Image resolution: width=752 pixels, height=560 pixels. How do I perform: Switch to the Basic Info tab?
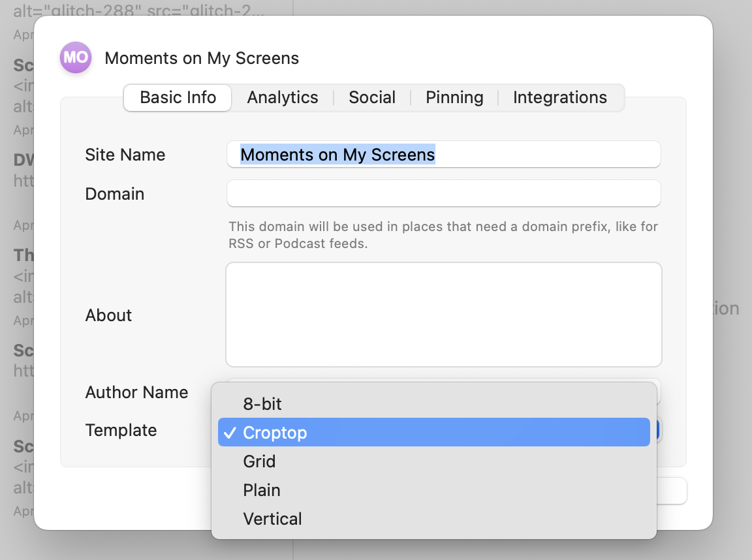(x=178, y=98)
